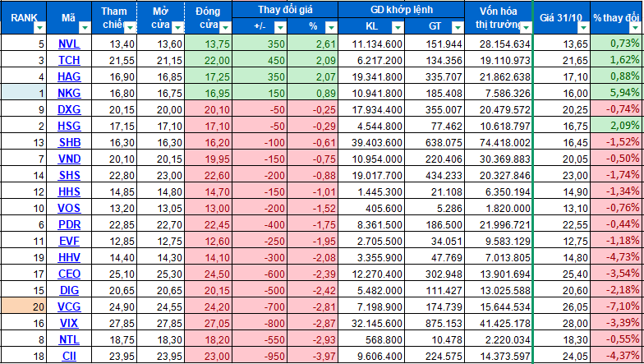644x364 pixels.
Task: Open the DIG stock ticker link
Action: click(x=69, y=291)
